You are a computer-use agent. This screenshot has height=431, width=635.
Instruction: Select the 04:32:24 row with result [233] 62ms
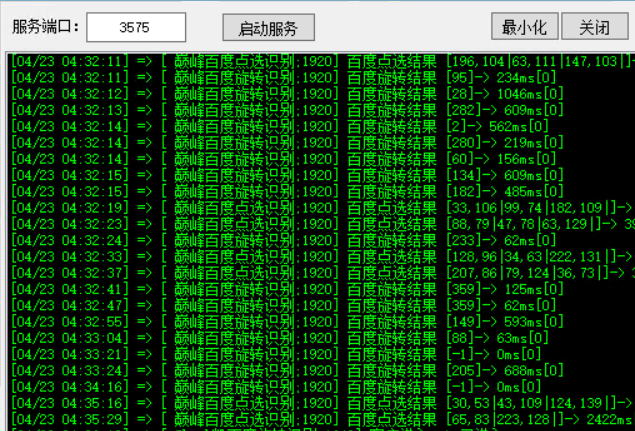tap(283, 240)
